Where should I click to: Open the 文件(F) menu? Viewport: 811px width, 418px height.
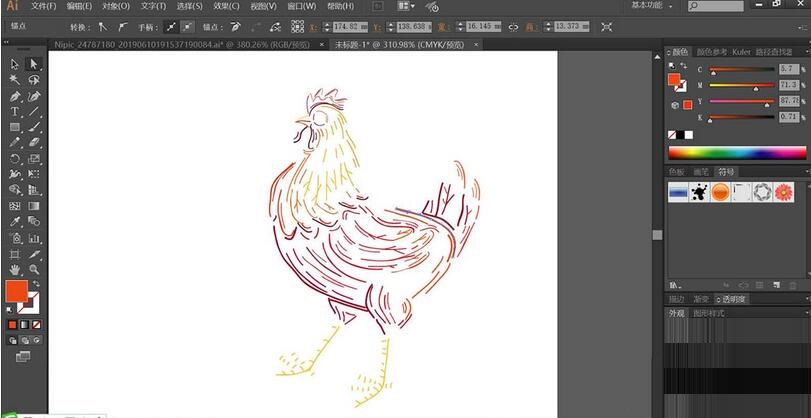tap(43, 6)
